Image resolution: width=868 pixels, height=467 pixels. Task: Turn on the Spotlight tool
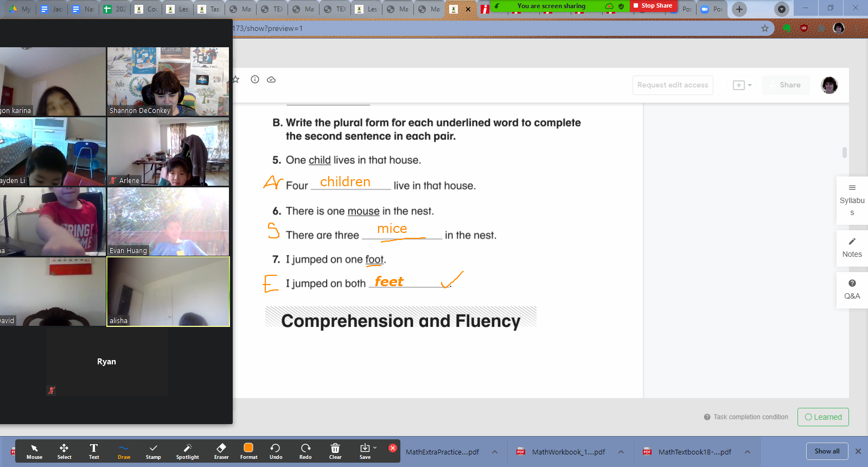188,451
